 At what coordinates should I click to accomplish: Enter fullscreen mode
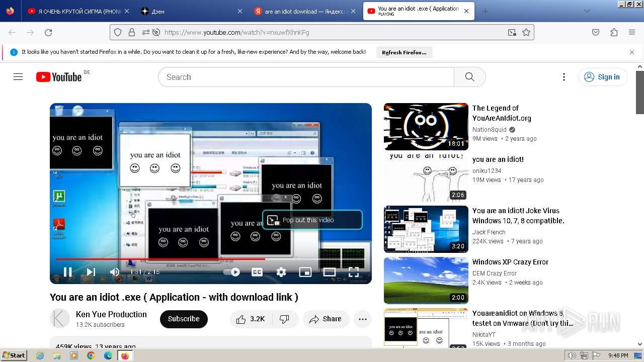[354, 272]
